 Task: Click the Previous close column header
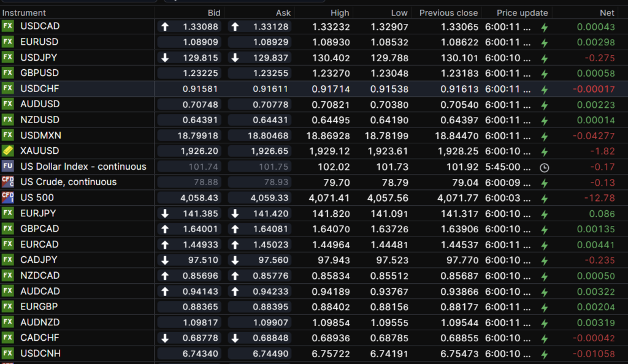pos(448,13)
